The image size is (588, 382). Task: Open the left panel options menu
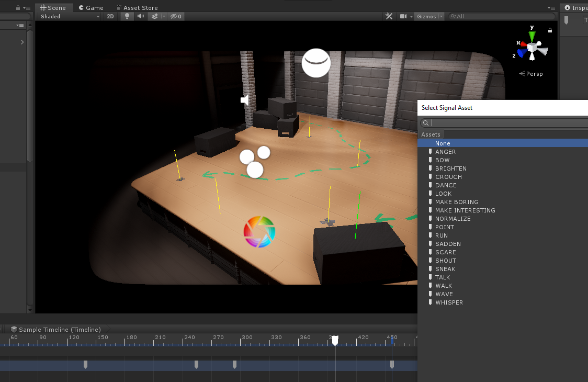pyautogui.click(x=27, y=7)
